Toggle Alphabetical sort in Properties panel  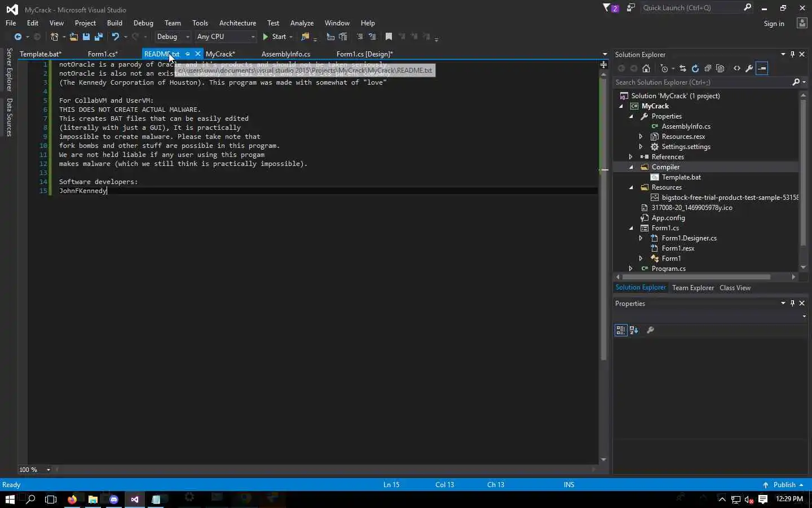click(x=634, y=330)
